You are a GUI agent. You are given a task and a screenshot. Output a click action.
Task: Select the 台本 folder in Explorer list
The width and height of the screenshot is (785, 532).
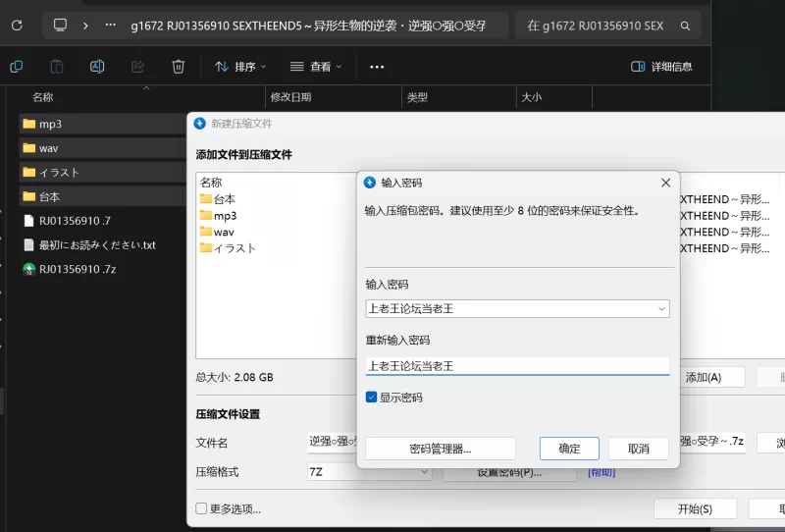pyautogui.click(x=103, y=196)
